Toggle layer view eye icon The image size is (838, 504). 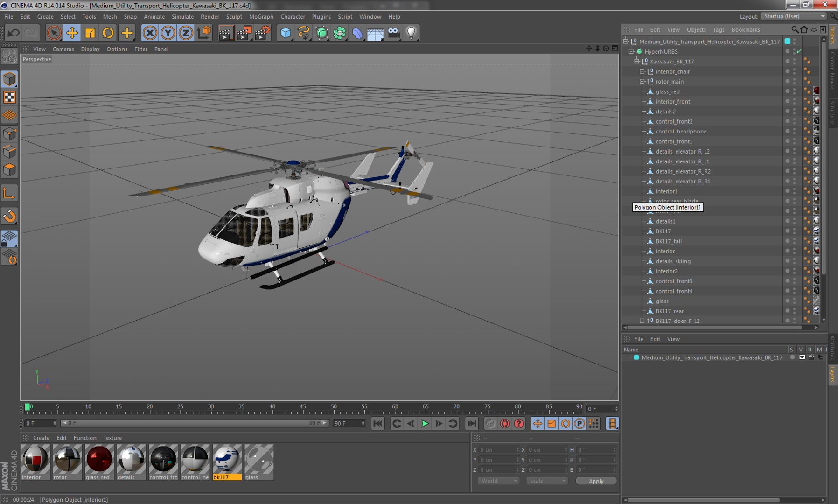(x=802, y=357)
